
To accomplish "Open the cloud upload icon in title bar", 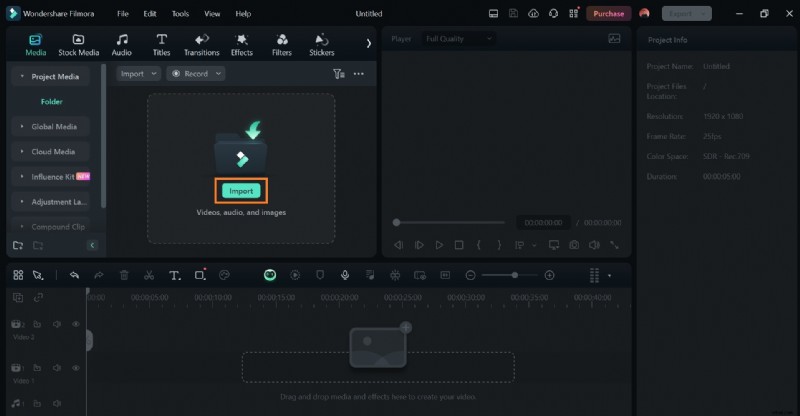I will point(533,14).
